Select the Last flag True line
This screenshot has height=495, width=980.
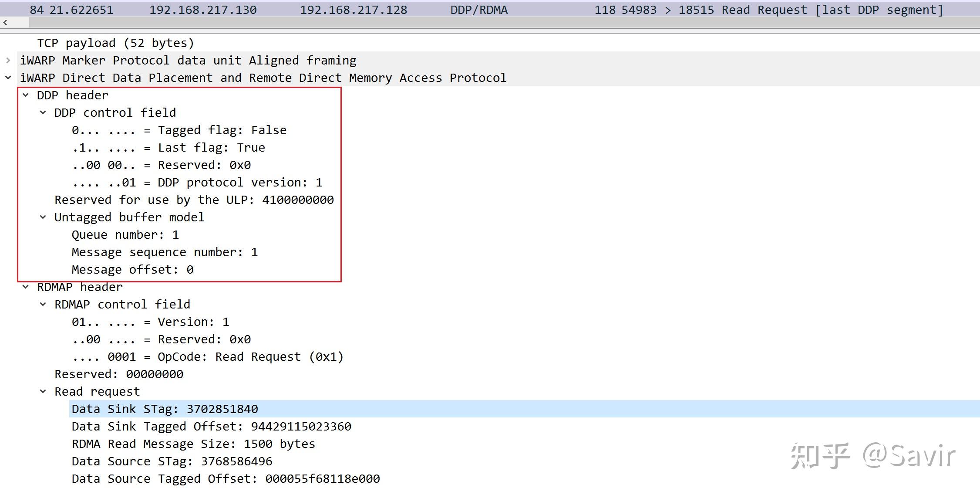(168, 148)
